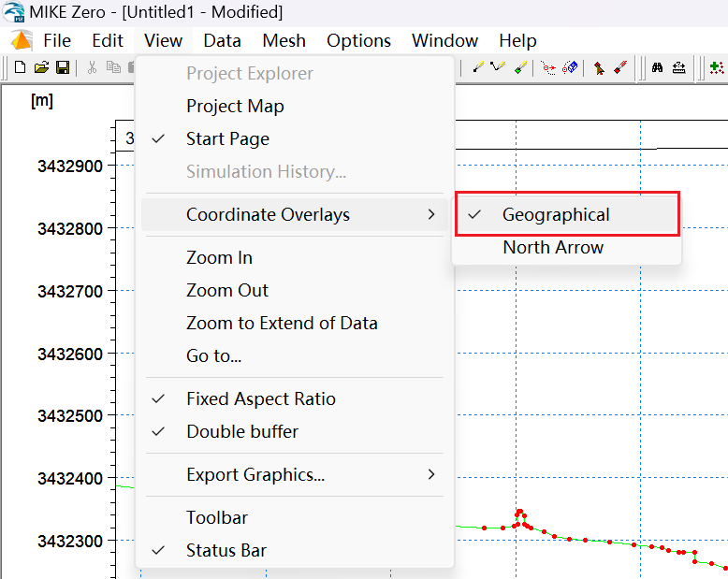The image size is (728, 579).
Task: Click the 3432700 y-axis label
Action: click(70, 291)
